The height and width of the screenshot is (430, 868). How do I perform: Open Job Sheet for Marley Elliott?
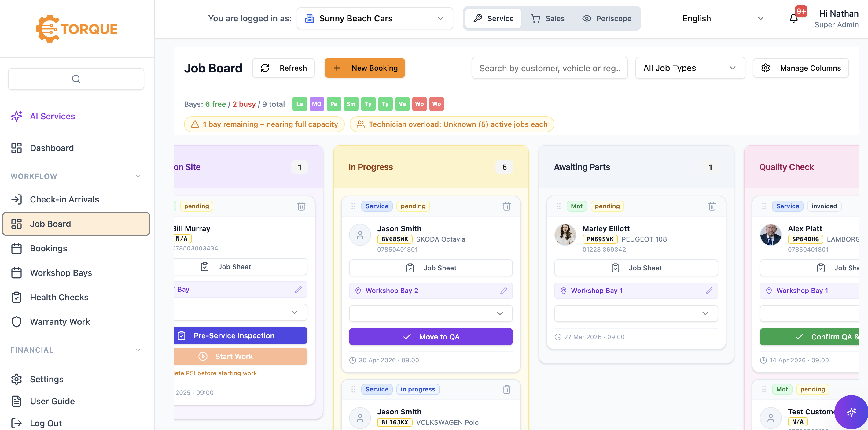(636, 268)
